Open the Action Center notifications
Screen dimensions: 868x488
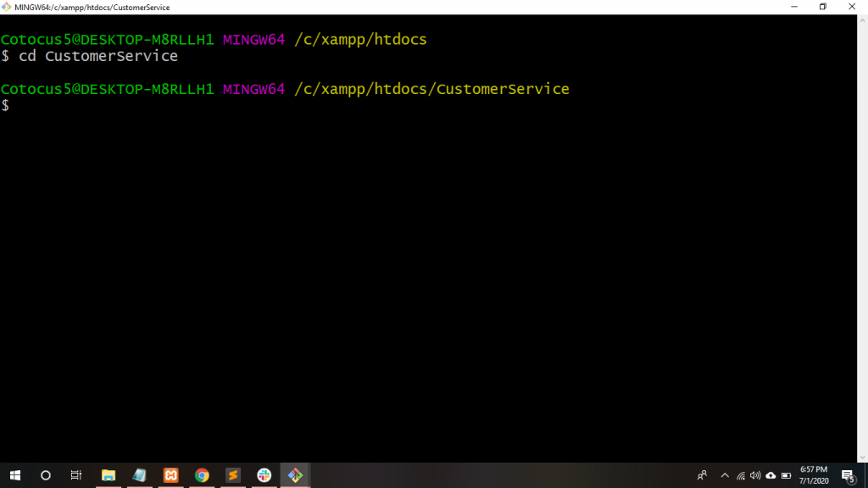(x=847, y=475)
